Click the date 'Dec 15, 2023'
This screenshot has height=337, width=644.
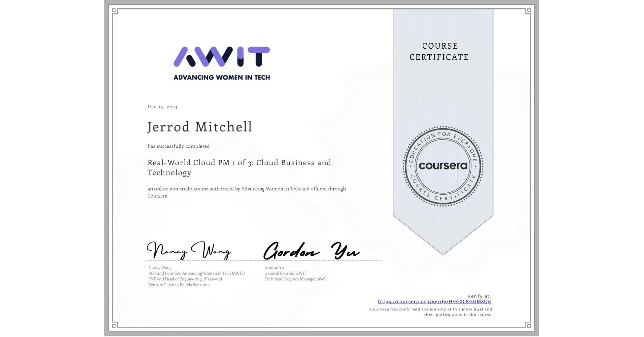162,107
